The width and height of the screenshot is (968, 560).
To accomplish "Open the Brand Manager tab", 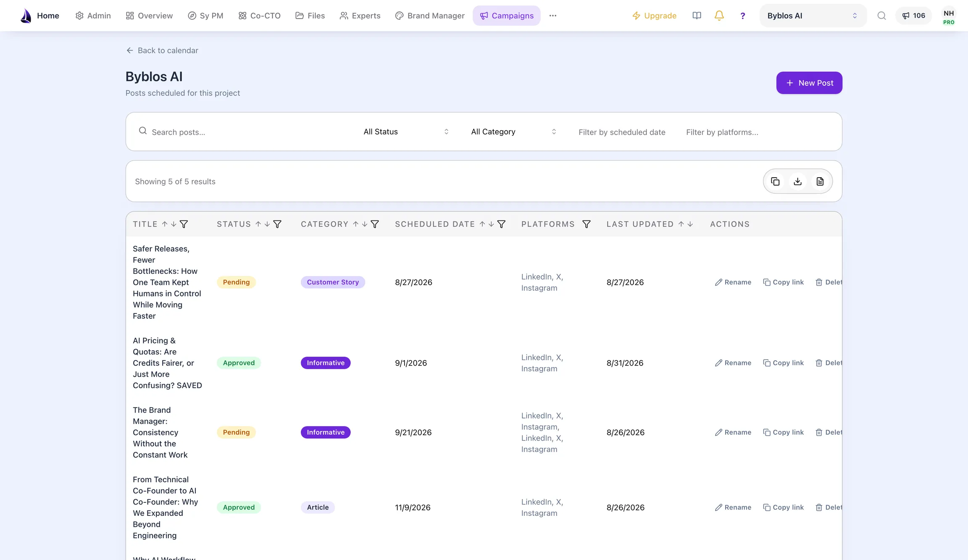I will (x=430, y=16).
